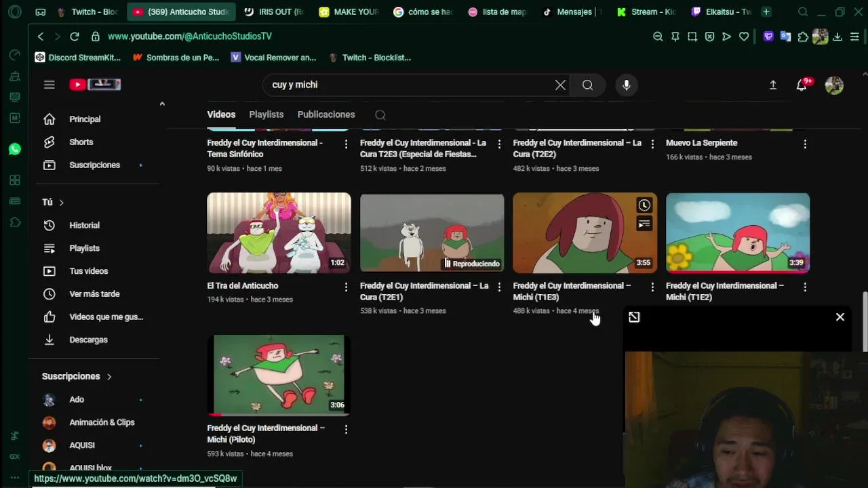
Task: Start voice search with the microphone
Action: pos(627,85)
